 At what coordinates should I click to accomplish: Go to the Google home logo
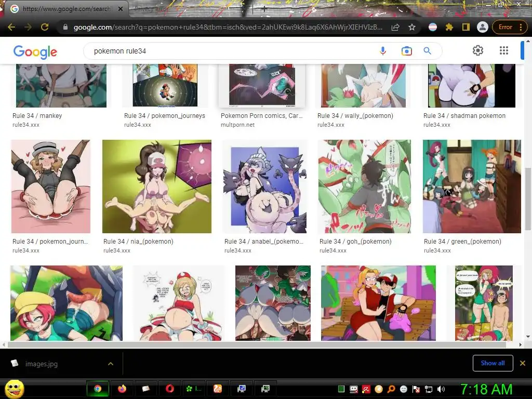coord(35,51)
